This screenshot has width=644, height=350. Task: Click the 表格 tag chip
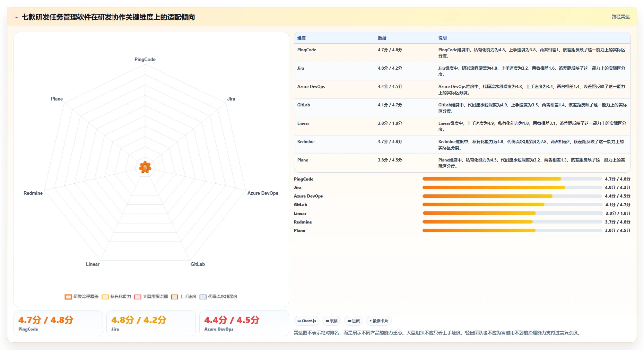point(332,321)
